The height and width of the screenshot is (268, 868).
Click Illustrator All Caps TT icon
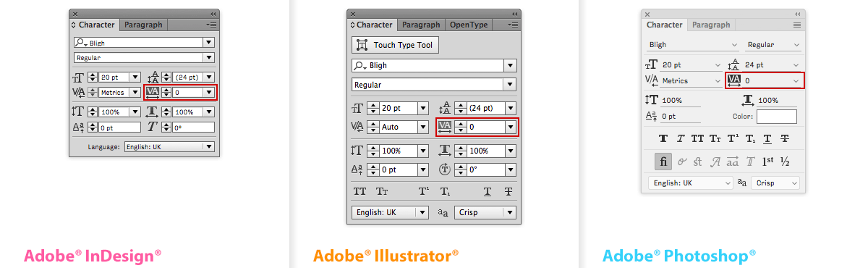click(x=359, y=191)
